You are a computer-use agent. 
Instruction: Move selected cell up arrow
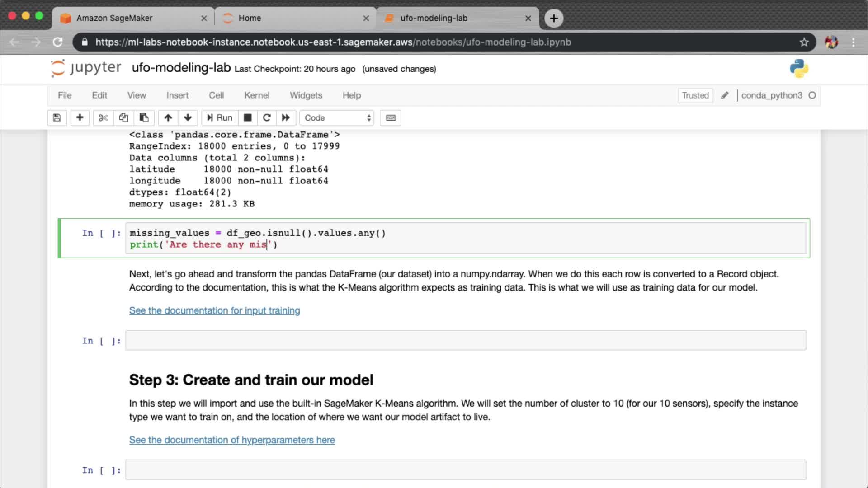coord(168,117)
